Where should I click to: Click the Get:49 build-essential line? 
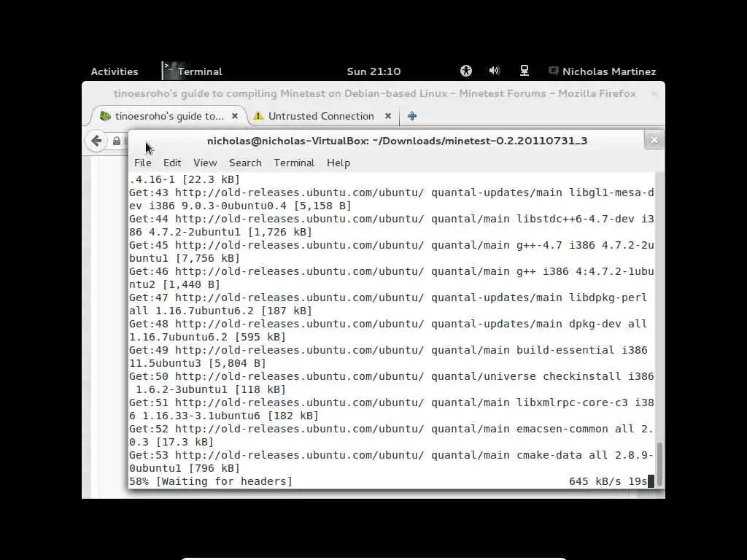pyautogui.click(x=388, y=356)
